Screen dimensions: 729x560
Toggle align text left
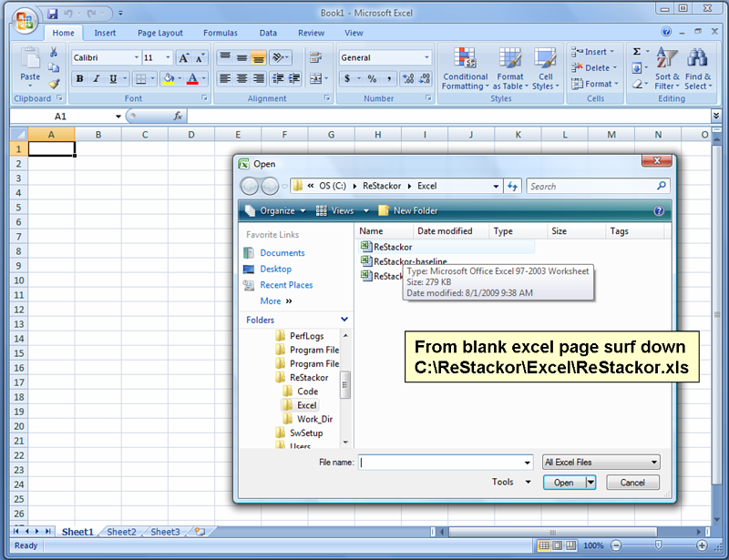(x=225, y=78)
